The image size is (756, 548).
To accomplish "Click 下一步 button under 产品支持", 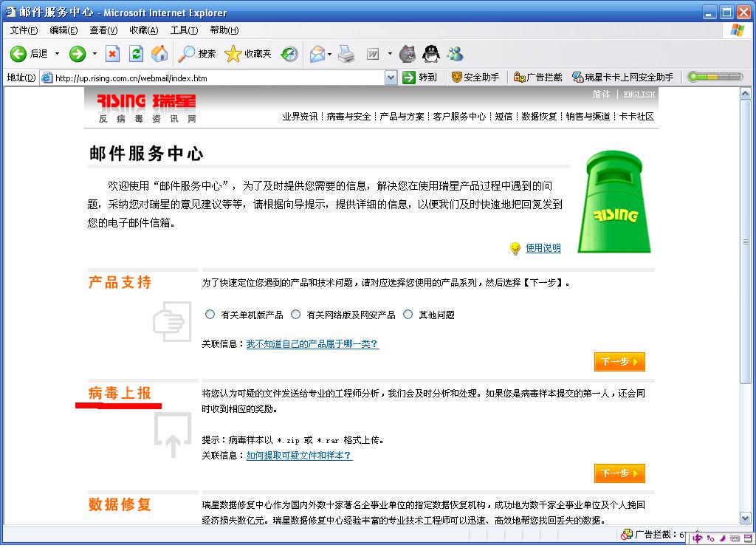I will 619,362.
